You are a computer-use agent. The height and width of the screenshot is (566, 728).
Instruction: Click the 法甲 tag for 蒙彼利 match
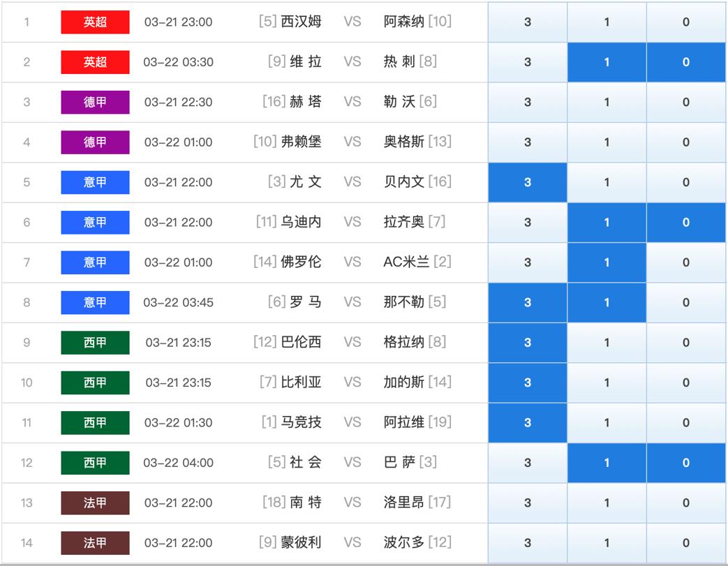coord(95,543)
